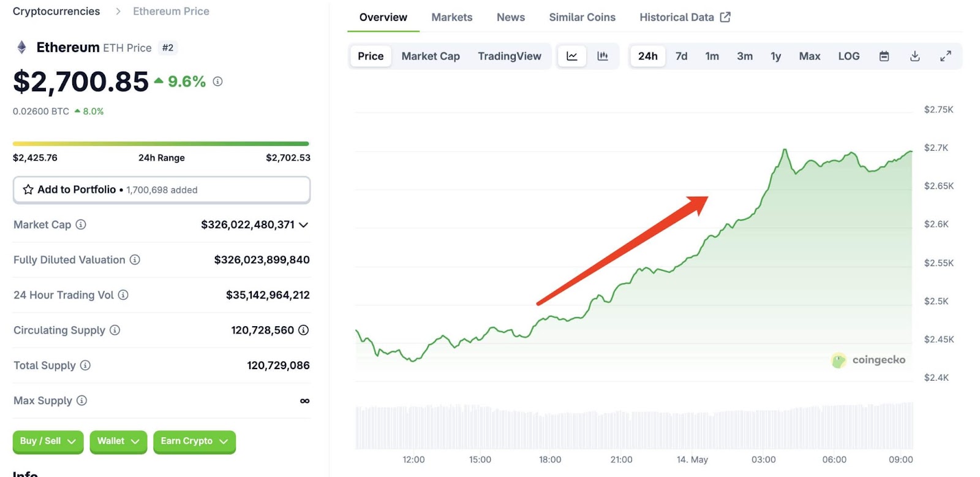
Task: Click the $35,142,964,212 trading volume value
Action: point(268,295)
